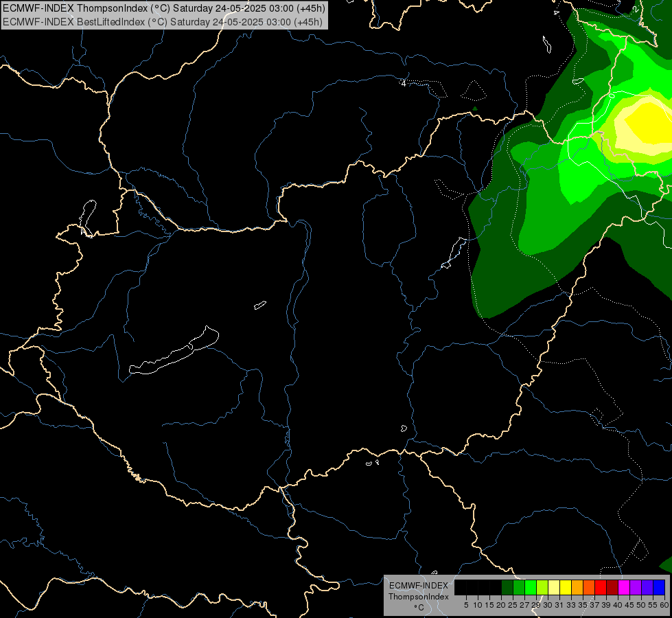Screen dimensions: 672x618
Task: Click the purple 45-50 legend swatch
Action: tap(636, 587)
